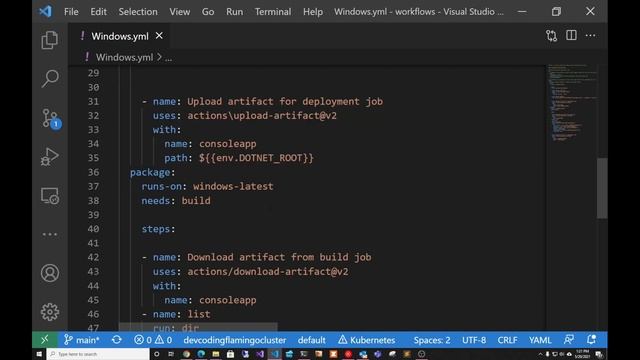Change indentation via Spaces: 2
Viewport: 640px width, 360px height.
click(432, 340)
